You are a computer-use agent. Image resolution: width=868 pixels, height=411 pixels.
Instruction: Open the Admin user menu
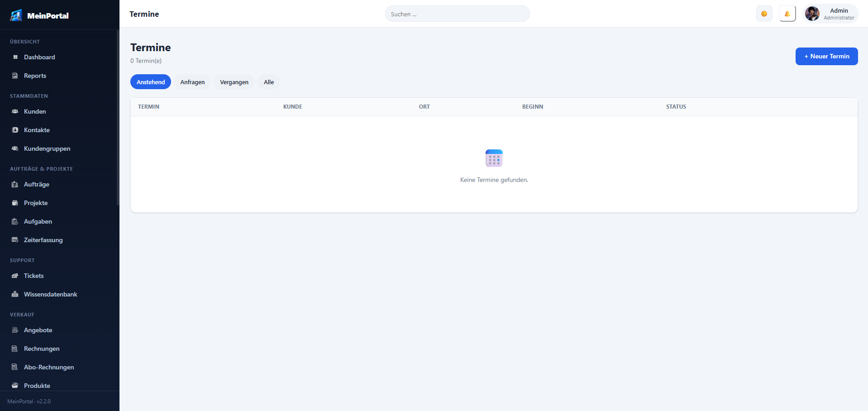[x=831, y=14]
